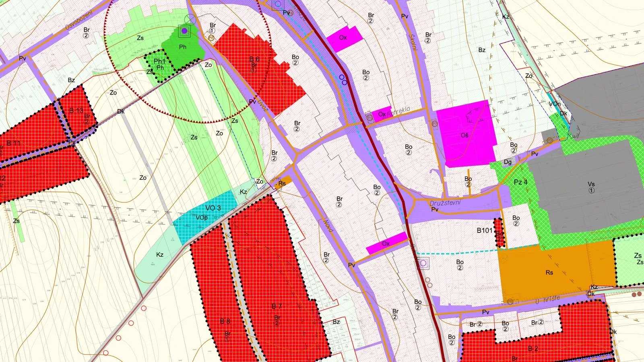
Task: Click the B 2 zone label
Action: 533,349
